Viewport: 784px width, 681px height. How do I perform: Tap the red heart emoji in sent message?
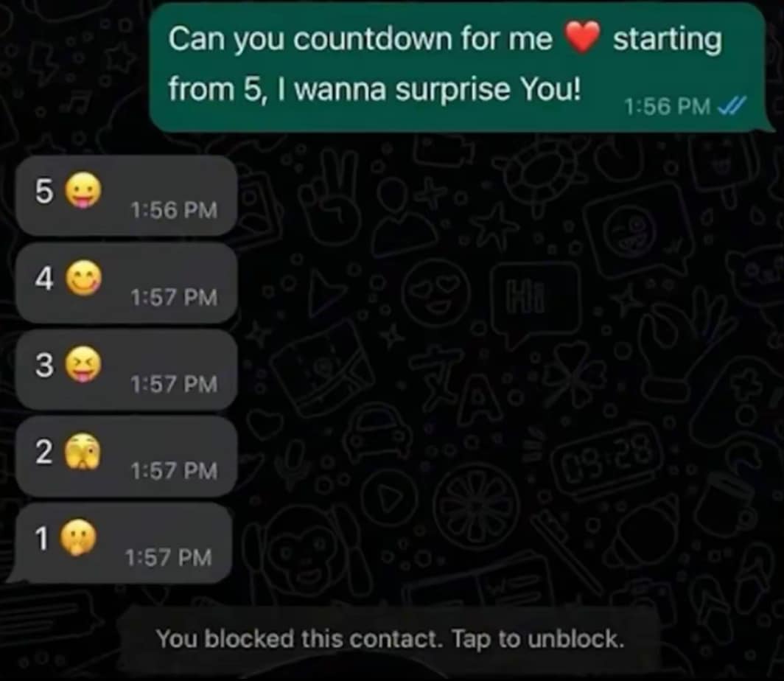(582, 37)
